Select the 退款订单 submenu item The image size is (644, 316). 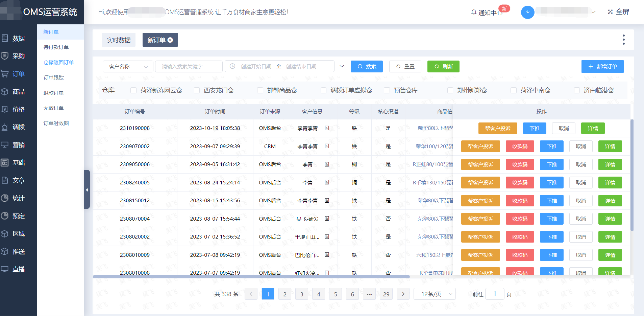(x=60, y=93)
